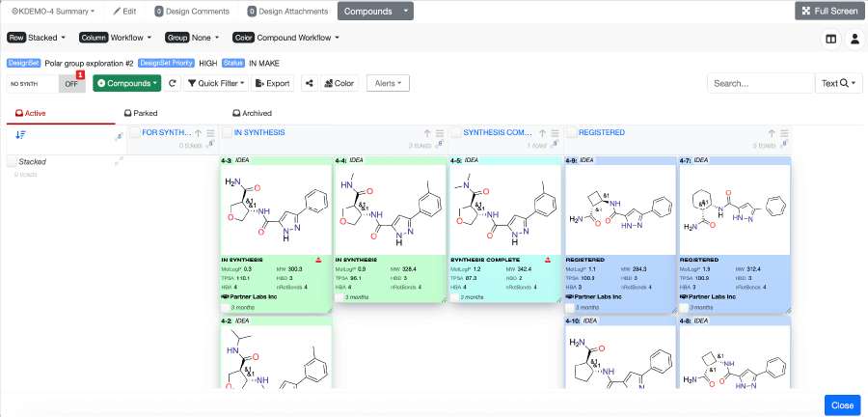Open the REGISTERED column header link
868x417 pixels.
pyautogui.click(x=602, y=132)
